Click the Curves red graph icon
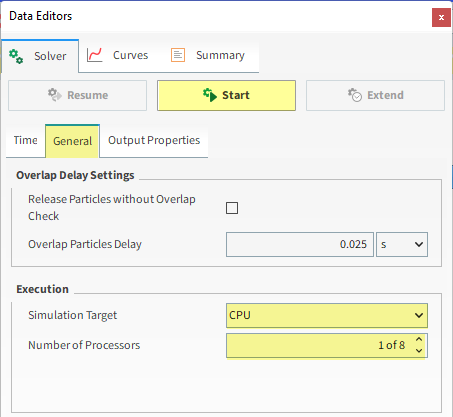Image resolution: width=453 pixels, height=417 pixels. 94,55
